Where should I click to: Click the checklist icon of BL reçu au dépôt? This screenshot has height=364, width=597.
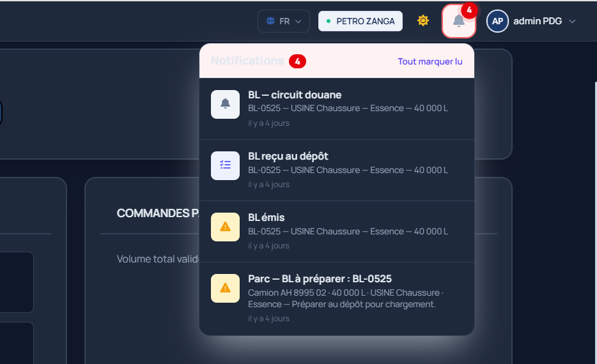226,165
